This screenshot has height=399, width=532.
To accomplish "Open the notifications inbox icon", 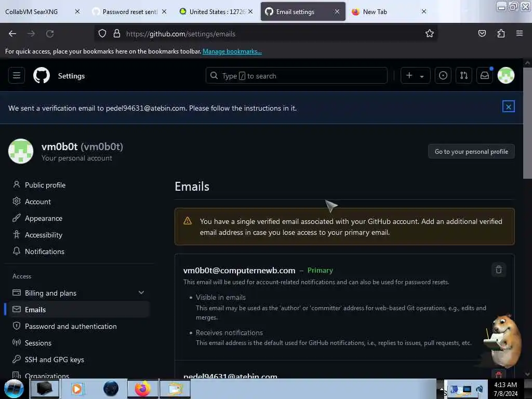I will (485, 75).
